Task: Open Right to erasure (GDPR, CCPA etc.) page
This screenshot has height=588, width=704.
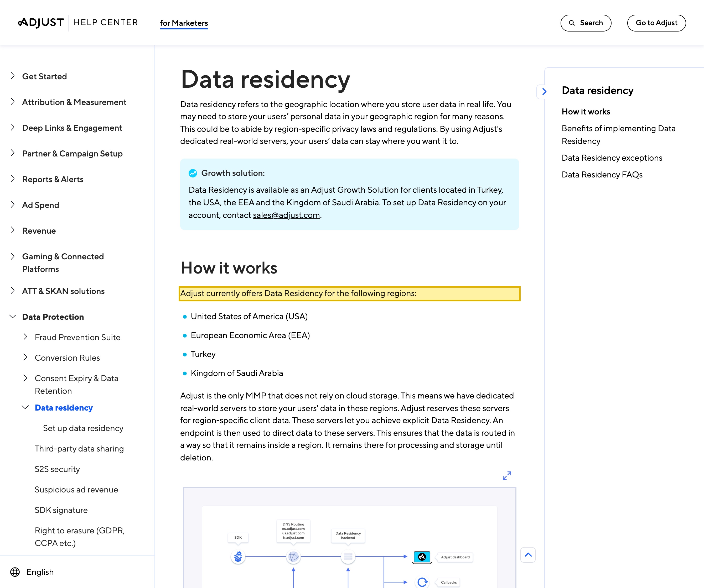Action: point(80,537)
